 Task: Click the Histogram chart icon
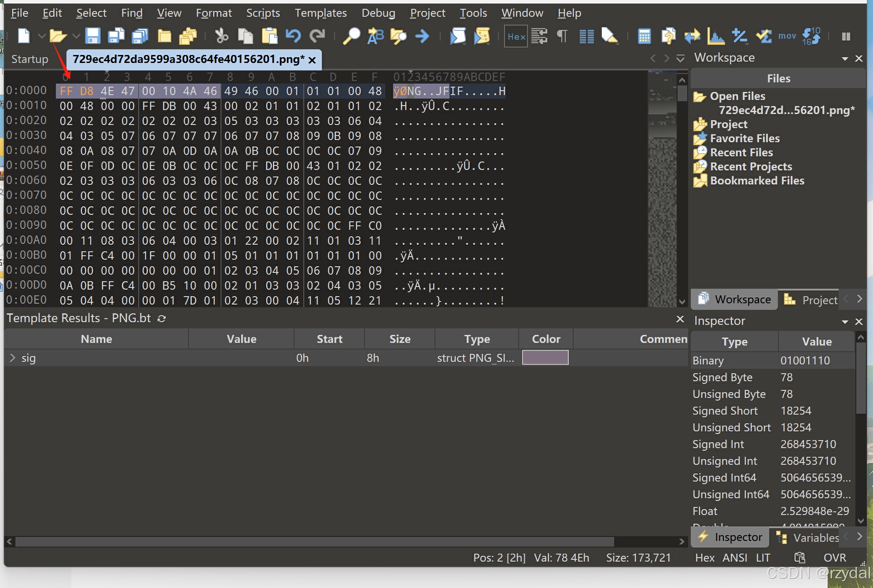tap(715, 36)
